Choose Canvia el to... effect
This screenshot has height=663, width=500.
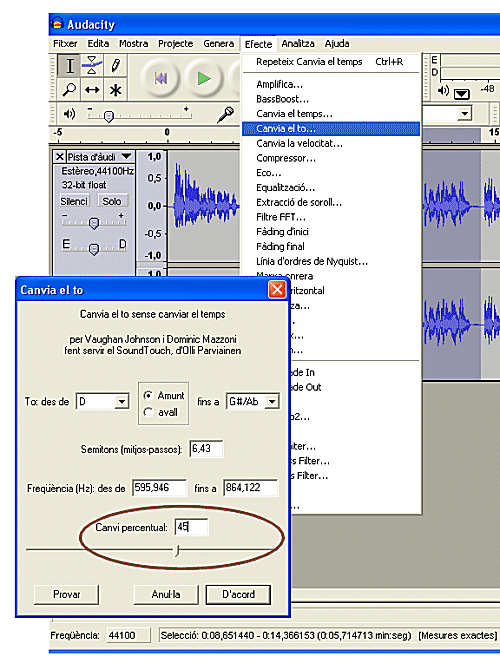click(x=331, y=129)
